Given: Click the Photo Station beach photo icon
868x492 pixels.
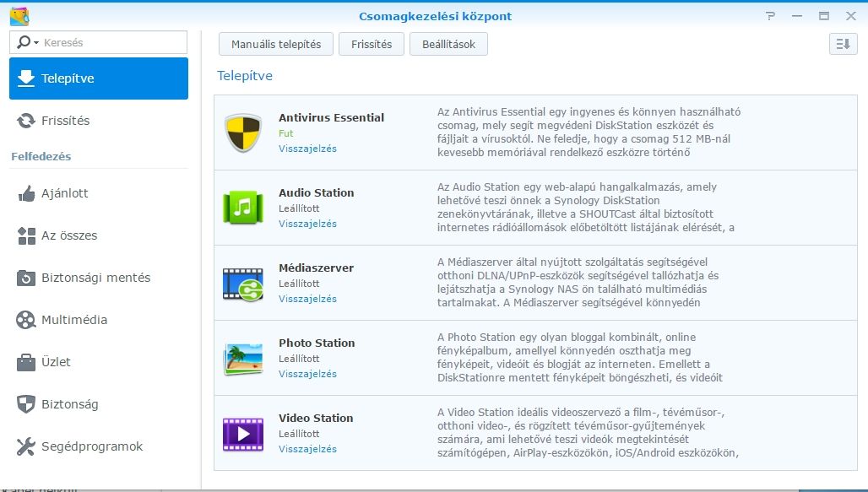Looking at the screenshot, I should (x=243, y=359).
